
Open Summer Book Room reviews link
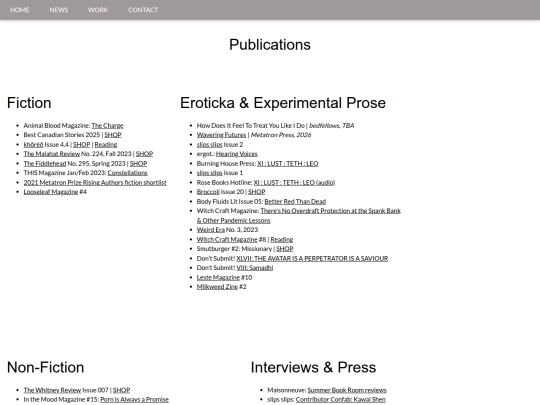(347, 390)
